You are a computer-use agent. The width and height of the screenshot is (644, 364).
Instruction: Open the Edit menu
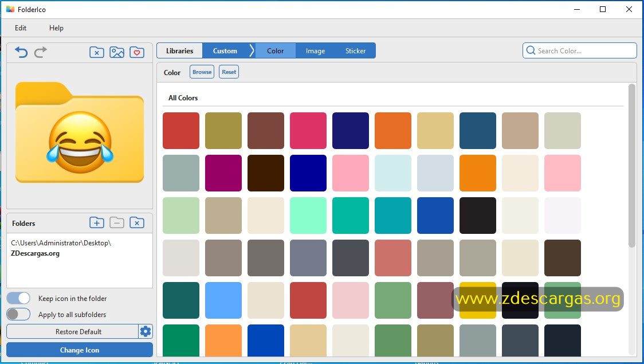21,28
